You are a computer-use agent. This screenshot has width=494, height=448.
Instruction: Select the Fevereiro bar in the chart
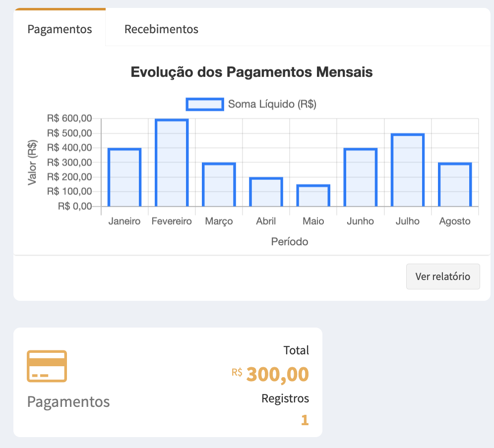pyautogui.click(x=172, y=163)
